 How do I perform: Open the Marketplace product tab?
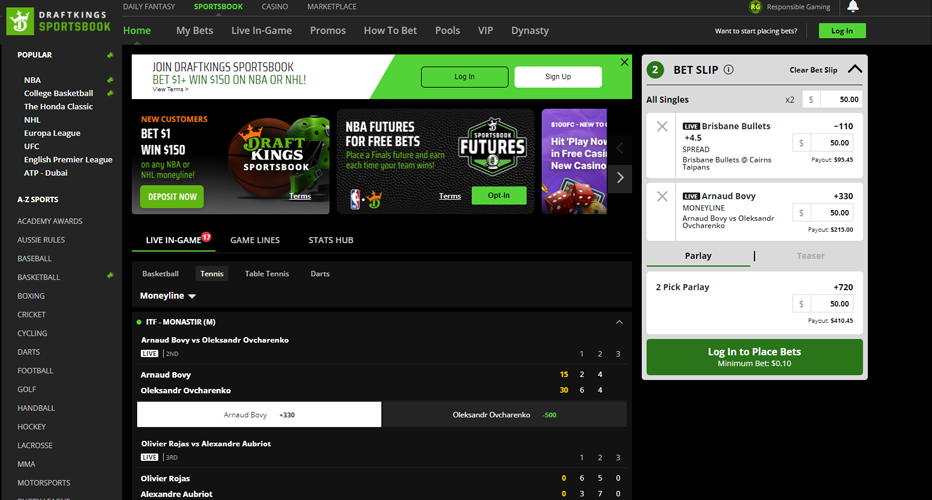coord(332,7)
